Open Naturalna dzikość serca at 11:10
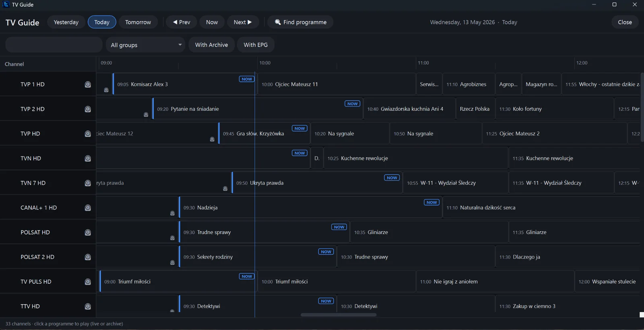Image resolution: width=644 pixels, height=330 pixels. click(x=541, y=207)
